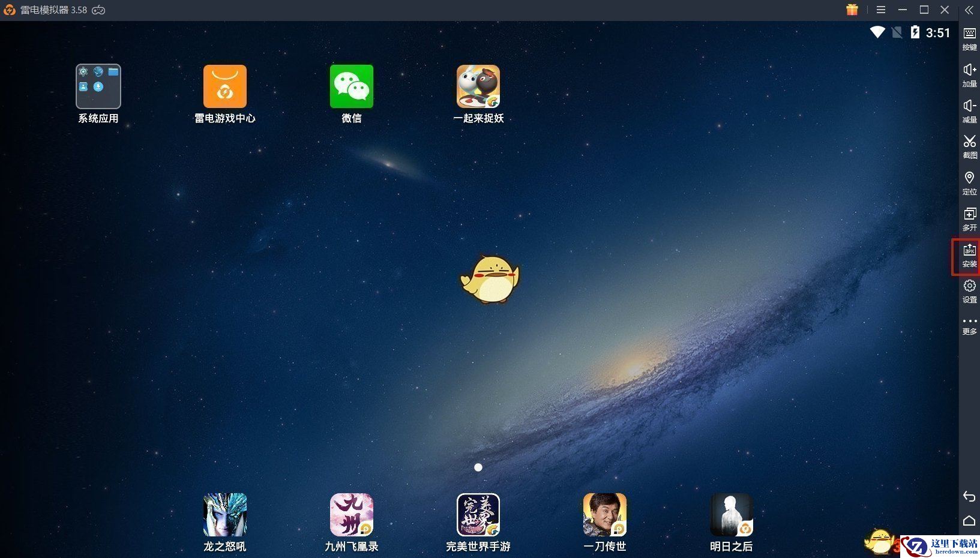Launch the 完美世界手游 game
Screen dimensions: 980x558
[x=478, y=515]
